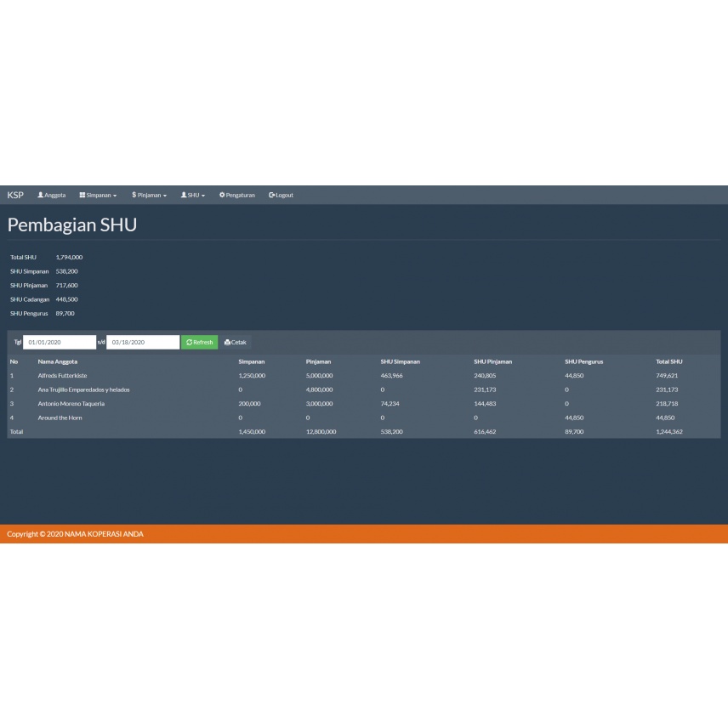
Task: Click Antonio Pinjaman value 3,000,000
Action: coord(320,403)
